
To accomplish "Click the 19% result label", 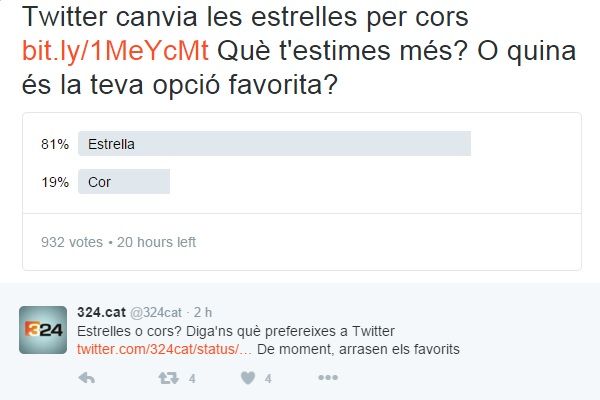I will (x=54, y=182).
